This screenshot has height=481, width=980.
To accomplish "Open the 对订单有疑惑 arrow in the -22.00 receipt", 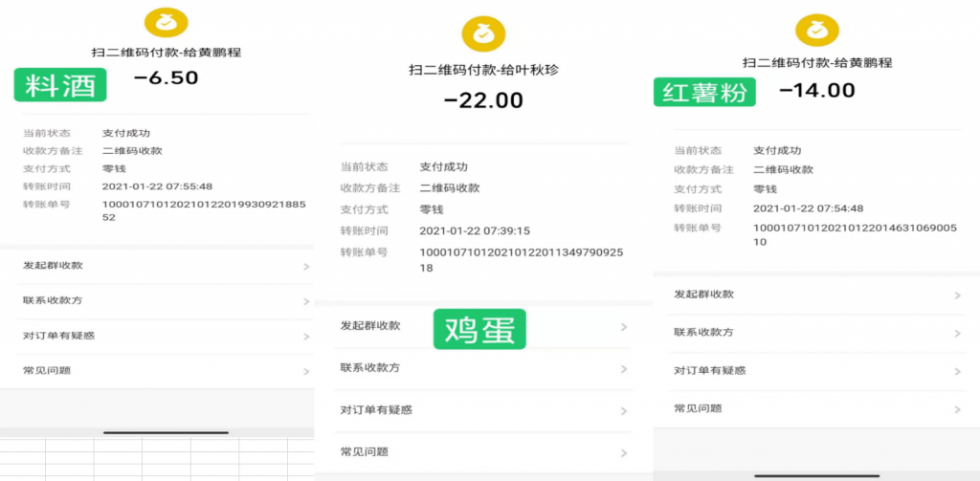I will (624, 410).
